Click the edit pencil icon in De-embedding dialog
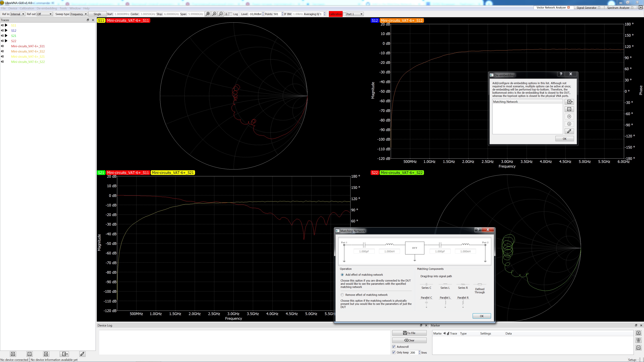Viewport: 644px width, 362px height. 569,131
